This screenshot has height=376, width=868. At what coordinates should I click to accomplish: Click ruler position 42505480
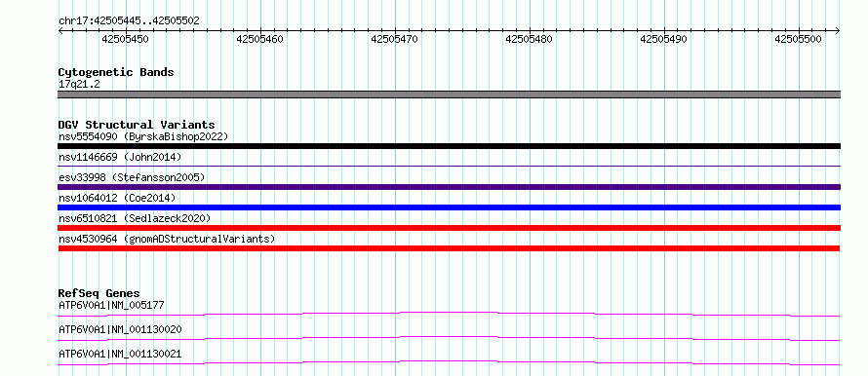[x=530, y=39]
